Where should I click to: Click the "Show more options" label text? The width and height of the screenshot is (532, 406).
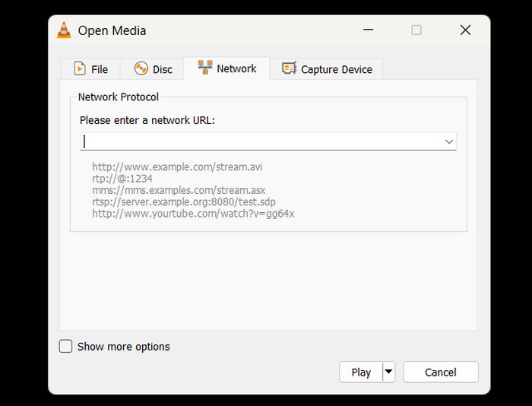tap(123, 347)
